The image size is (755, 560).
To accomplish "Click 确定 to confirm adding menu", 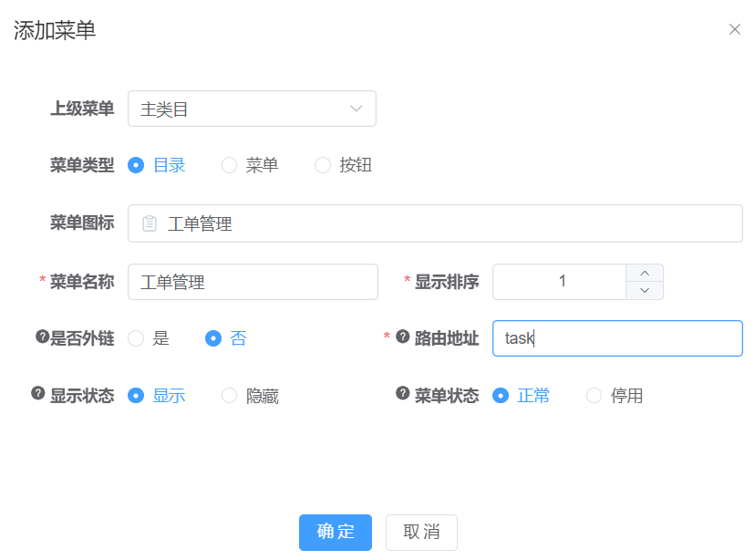I will coord(335,532).
